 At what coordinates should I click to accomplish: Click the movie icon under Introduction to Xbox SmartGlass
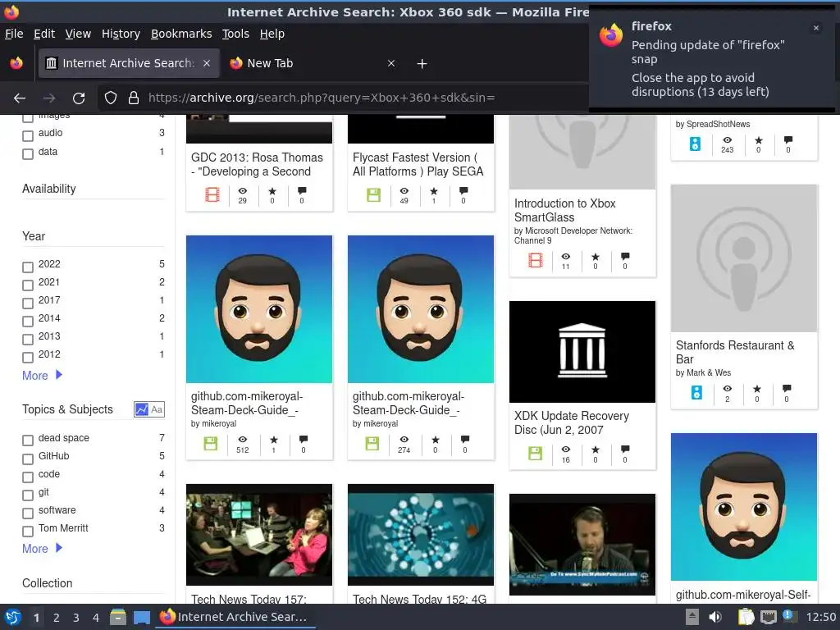pyautogui.click(x=535, y=260)
